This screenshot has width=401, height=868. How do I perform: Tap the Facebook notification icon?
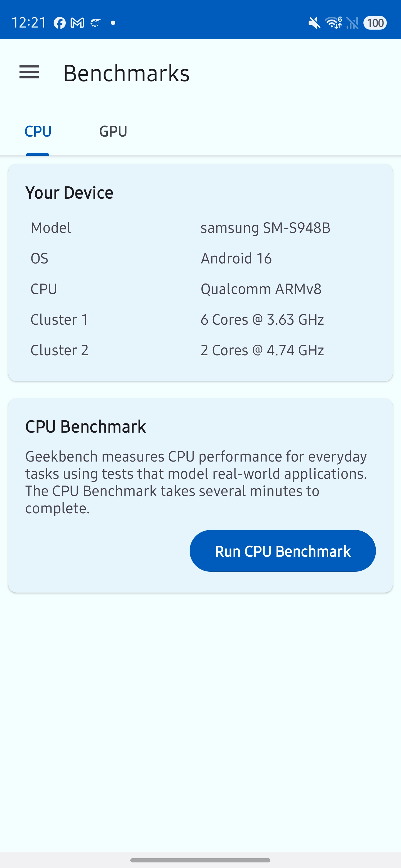coord(60,23)
